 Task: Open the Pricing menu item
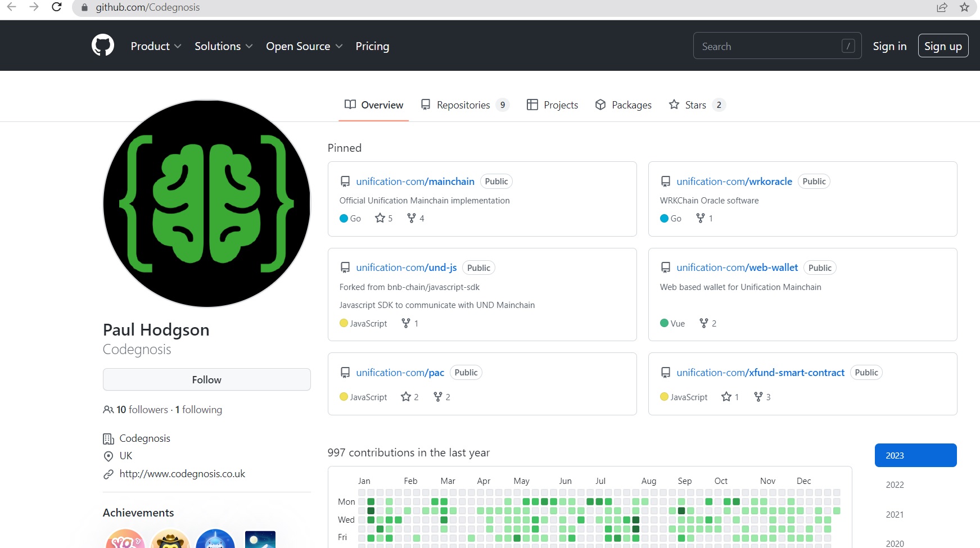click(x=372, y=46)
